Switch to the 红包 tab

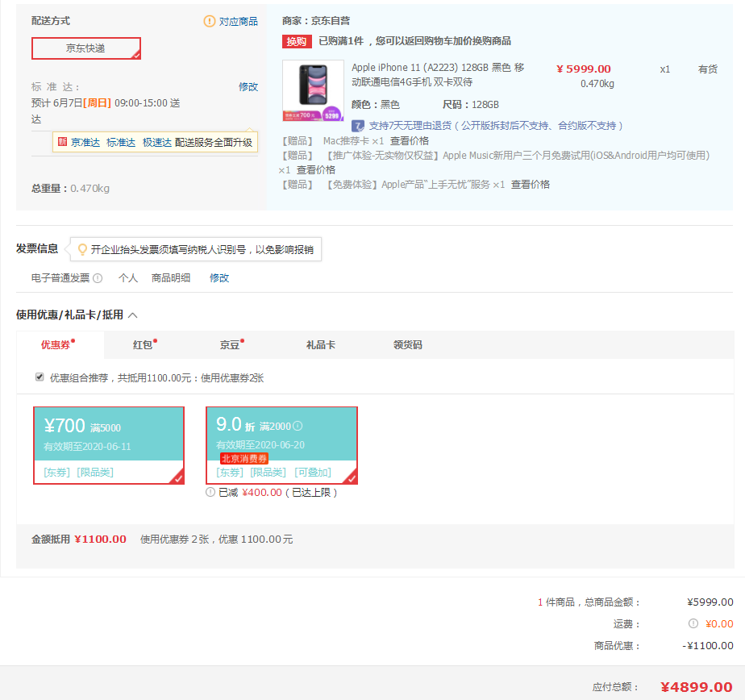tap(143, 345)
